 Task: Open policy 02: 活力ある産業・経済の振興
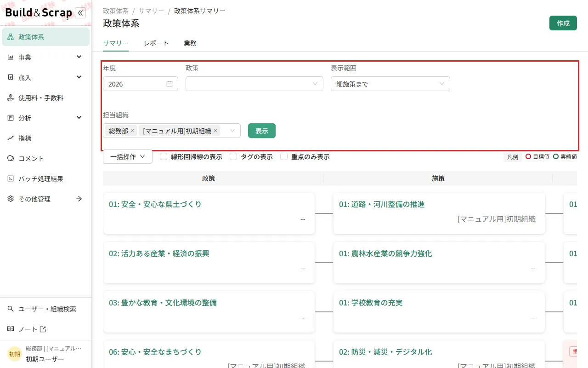[x=159, y=253]
